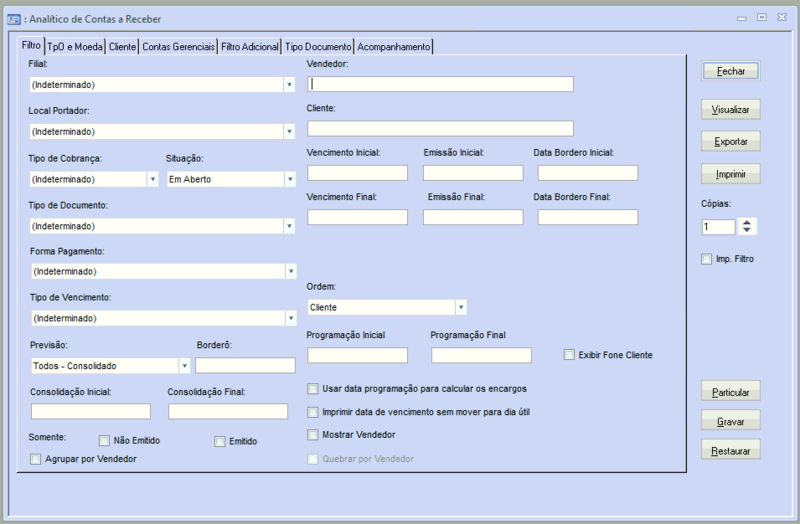Image resolution: width=800 pixels, height=524 pixels.
Task: Expand the Tipo de Cobrança dropdown
Action: click(x=153, y=179)
